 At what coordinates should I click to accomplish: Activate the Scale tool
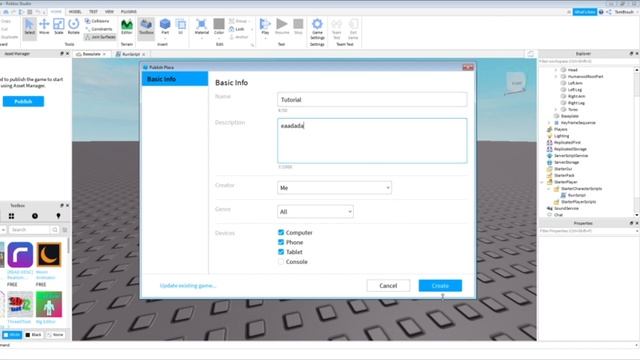pos(59,27)
